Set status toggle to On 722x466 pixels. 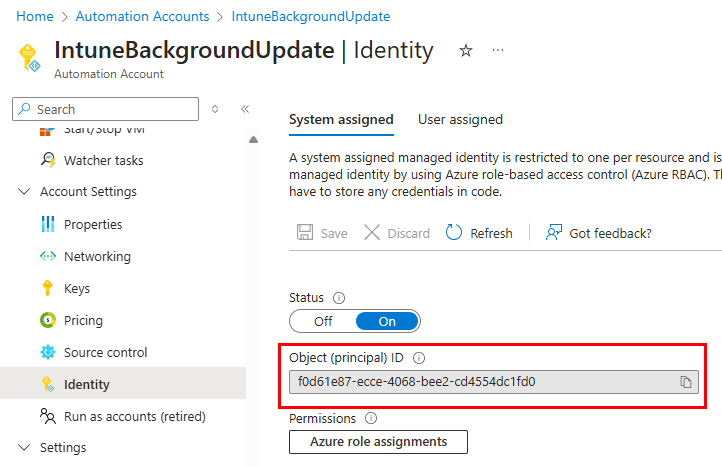point(387,321)
